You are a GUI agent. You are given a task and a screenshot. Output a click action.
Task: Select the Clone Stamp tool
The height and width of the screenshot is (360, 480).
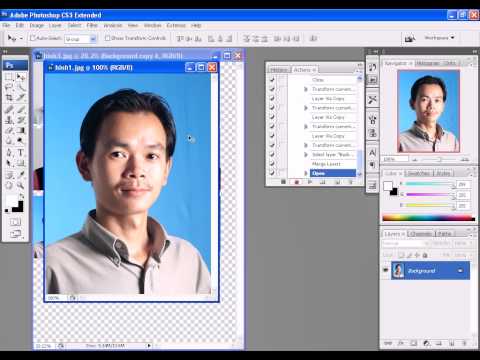(x=9, y=120)
